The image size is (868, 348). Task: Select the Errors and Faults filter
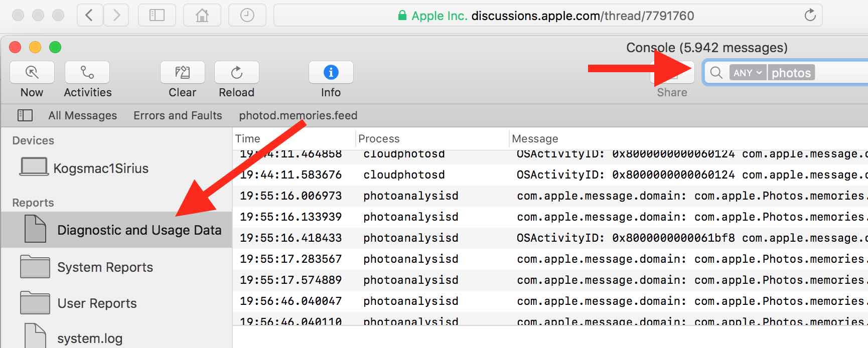click(x=178, y=115)
